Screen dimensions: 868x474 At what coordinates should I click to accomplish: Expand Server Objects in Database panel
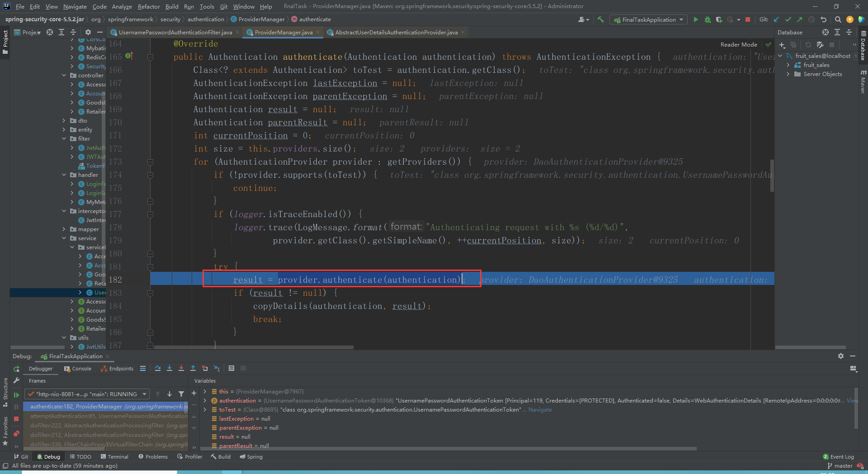(788, 74)
